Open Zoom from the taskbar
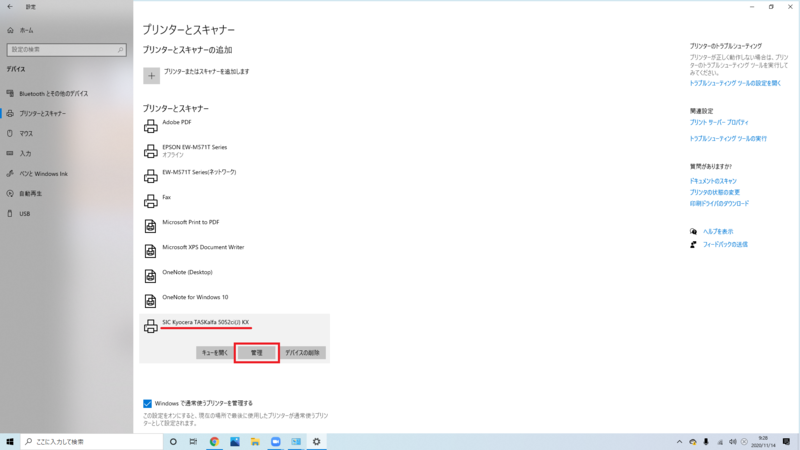Viewport: 800px width, 450px height. (276, 442)
